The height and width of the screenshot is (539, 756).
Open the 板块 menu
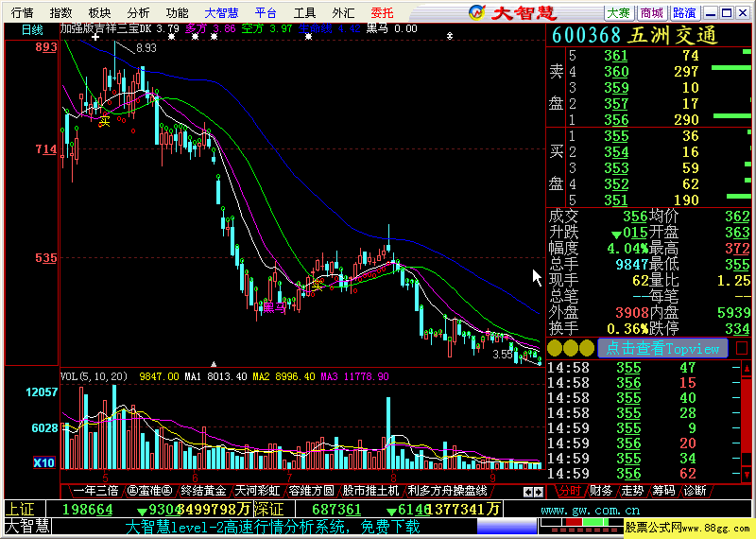99,12
